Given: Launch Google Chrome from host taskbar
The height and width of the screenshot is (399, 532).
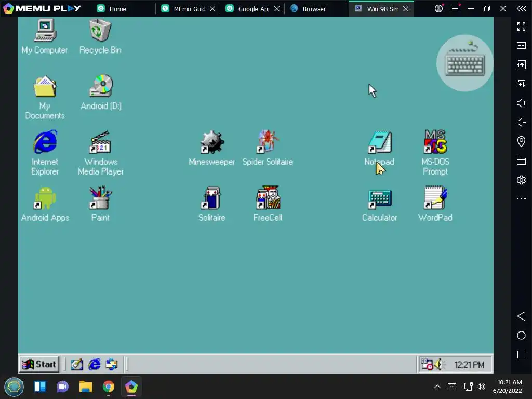Looking at the screenshot, I should point(109,387).
